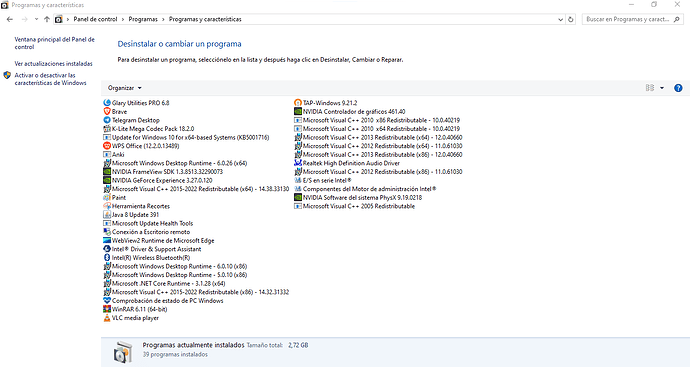Select Microsoft Windows Desktop Runtime 6.0.10 (x86)
This screenshot has height=367, width=690.
[x=175, y=266]
